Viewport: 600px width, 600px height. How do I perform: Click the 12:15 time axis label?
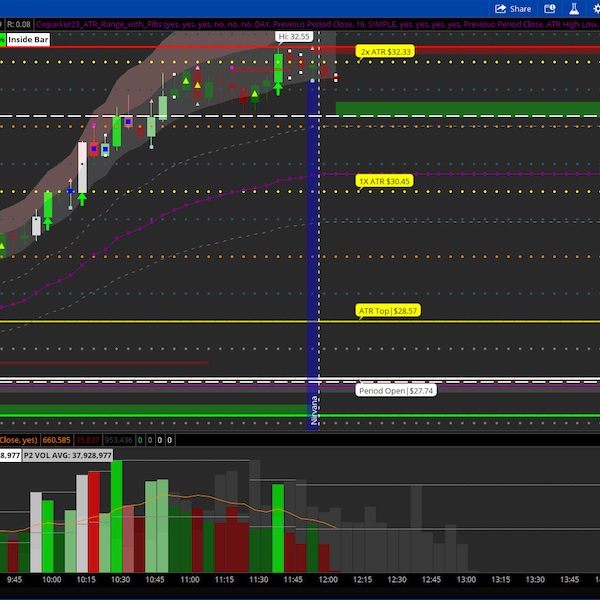[362, 579]
